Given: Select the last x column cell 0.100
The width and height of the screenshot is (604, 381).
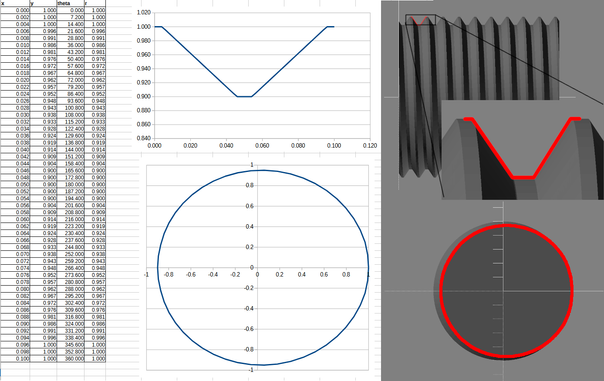Looking at the screenshot, I should (15, 359).
